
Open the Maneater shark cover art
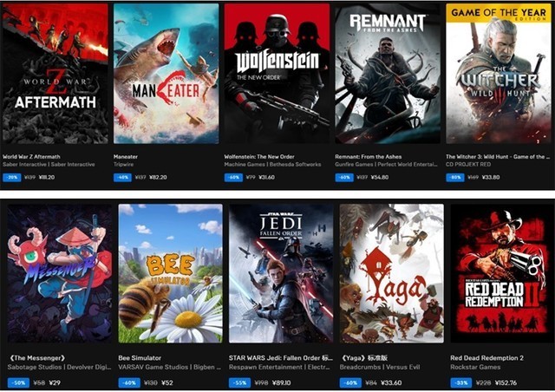coord(166,74)
